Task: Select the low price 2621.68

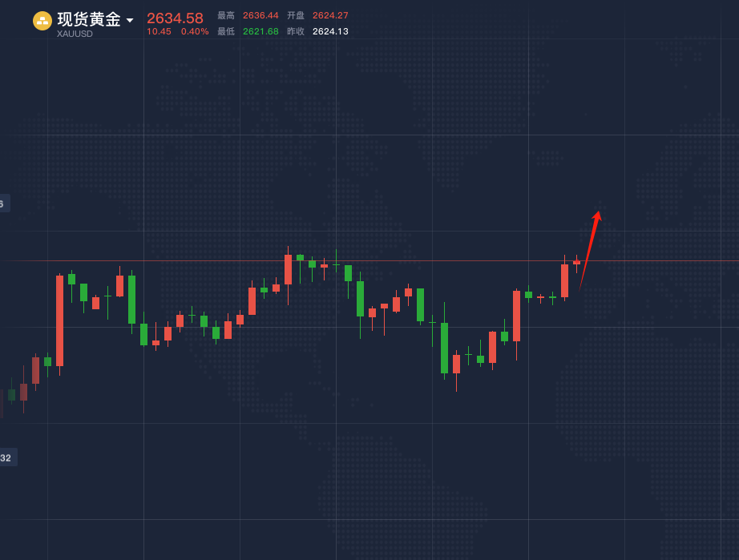Action: 260,31
